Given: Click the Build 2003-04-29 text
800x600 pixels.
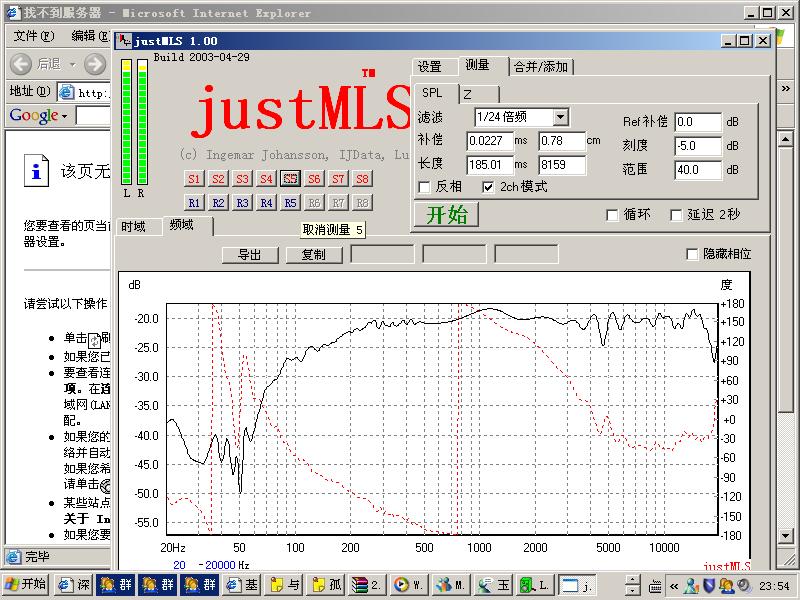Looking at the screenshot, I should coord(202,57).
